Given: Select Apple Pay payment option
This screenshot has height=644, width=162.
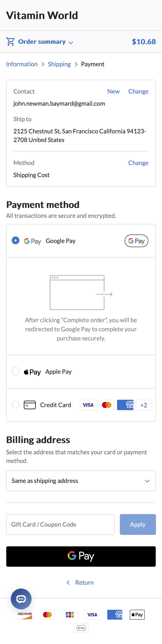Looking at the screenshot, I should click(15, 371).
